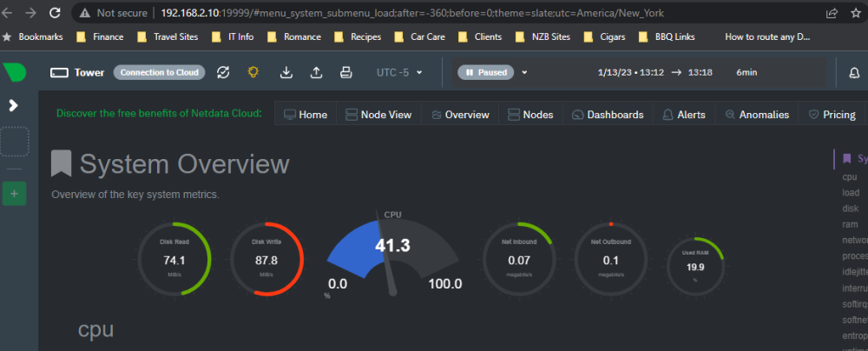Screen dimensions: 868x351
Task: Toggle the lightbulb theme icon
Action: pos(253,73)
